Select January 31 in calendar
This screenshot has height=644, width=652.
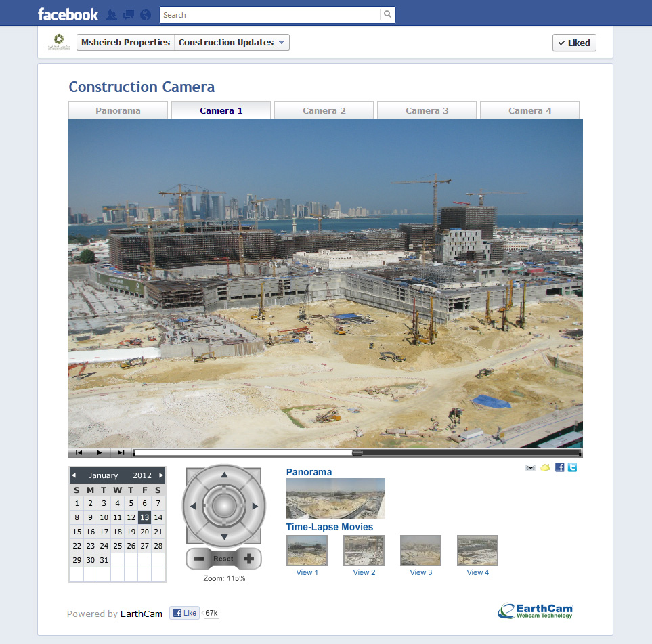[x=104, y=560]
